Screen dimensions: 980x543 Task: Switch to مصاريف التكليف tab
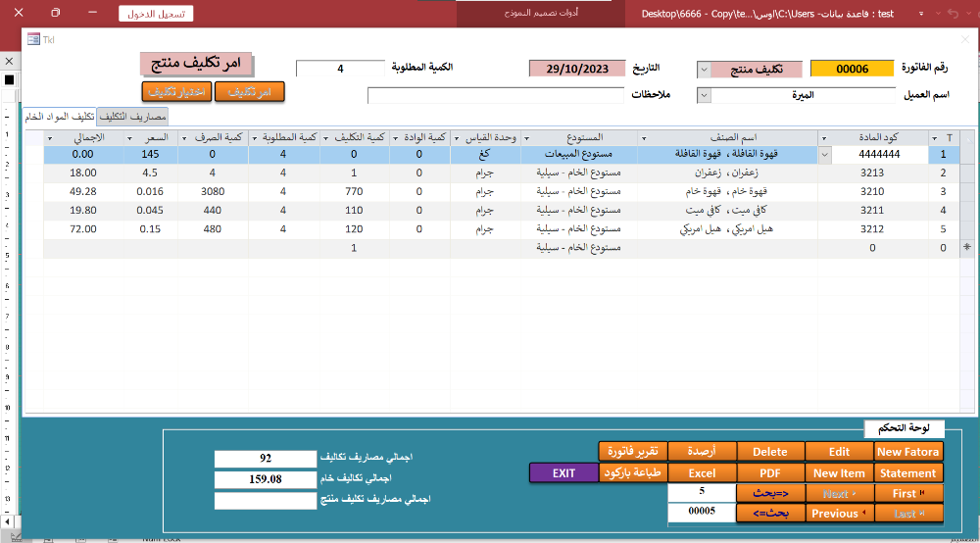[133, 117]
